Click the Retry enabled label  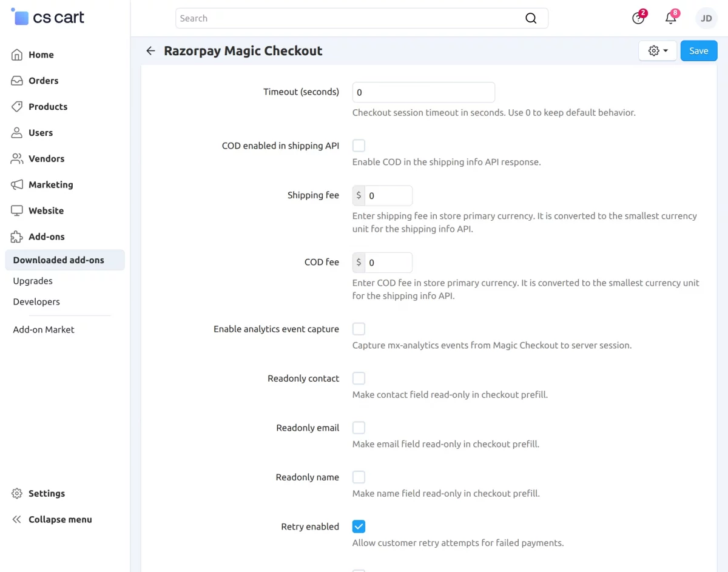click(310, 527)
